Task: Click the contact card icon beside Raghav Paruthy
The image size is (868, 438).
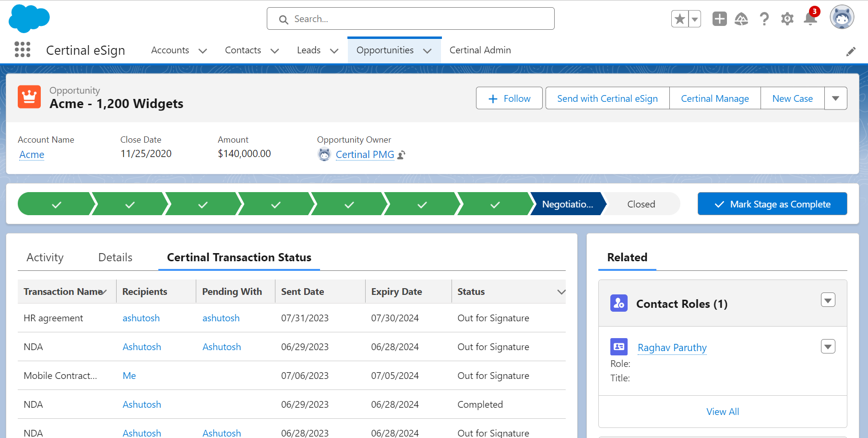Action: (x=619, y=347)
